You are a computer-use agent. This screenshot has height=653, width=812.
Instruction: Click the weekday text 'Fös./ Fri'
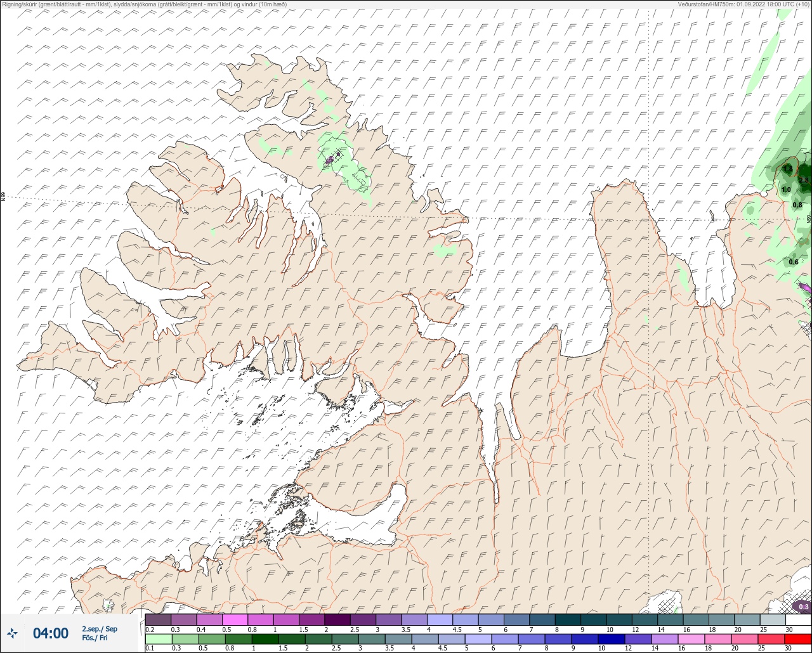95,638
